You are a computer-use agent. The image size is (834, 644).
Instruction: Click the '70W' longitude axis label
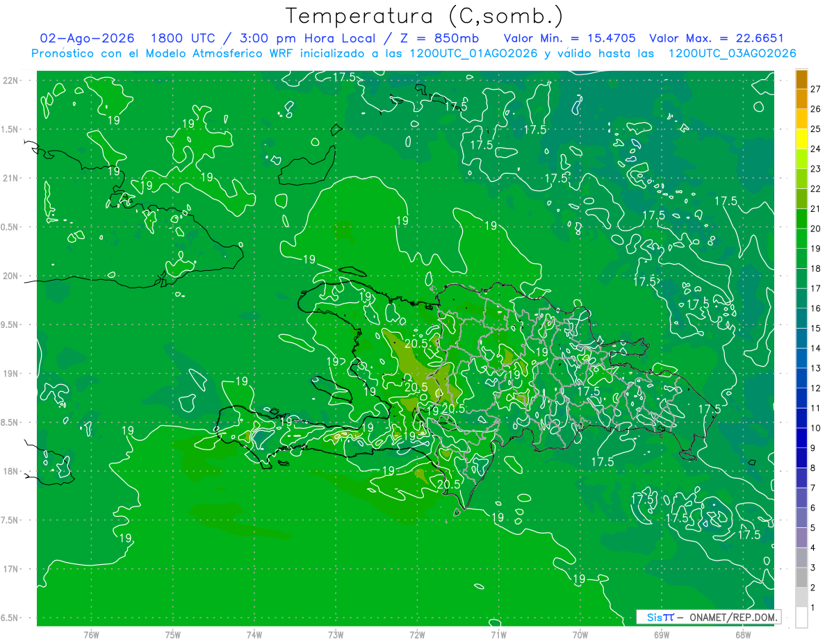point(580,635)
